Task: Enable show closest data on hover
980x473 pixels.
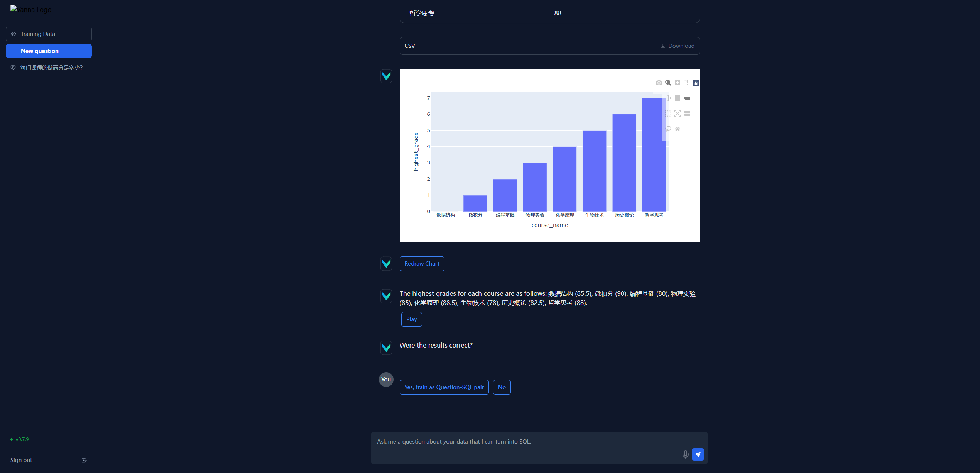Action: click(x=687, y=98)
